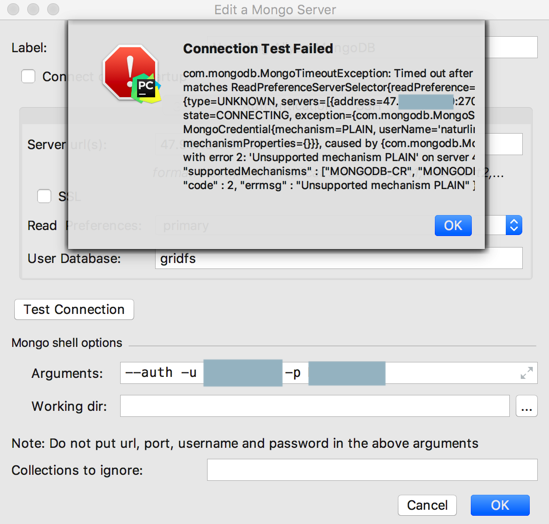Click the Test Connection button
The width and height of the screenshot is (549, 524).
point(74,309)
